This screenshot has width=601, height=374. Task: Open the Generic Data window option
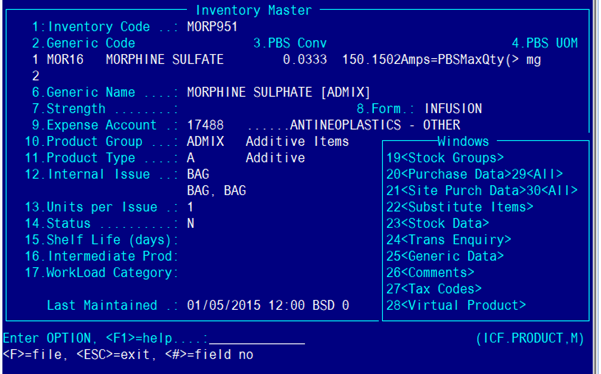[445, 256]
